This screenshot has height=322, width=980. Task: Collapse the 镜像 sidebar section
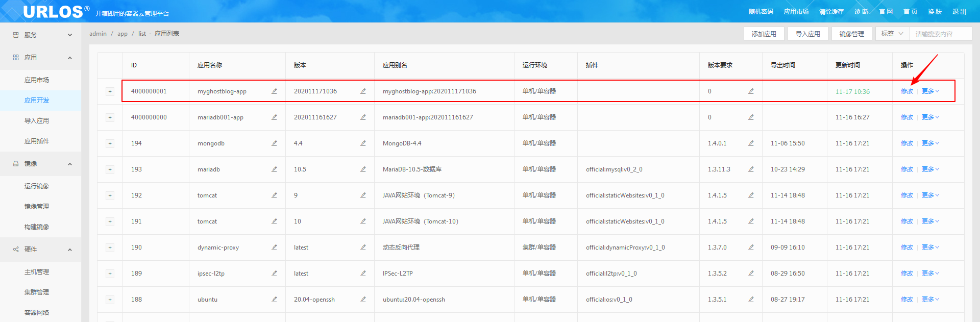pos(41,164)
